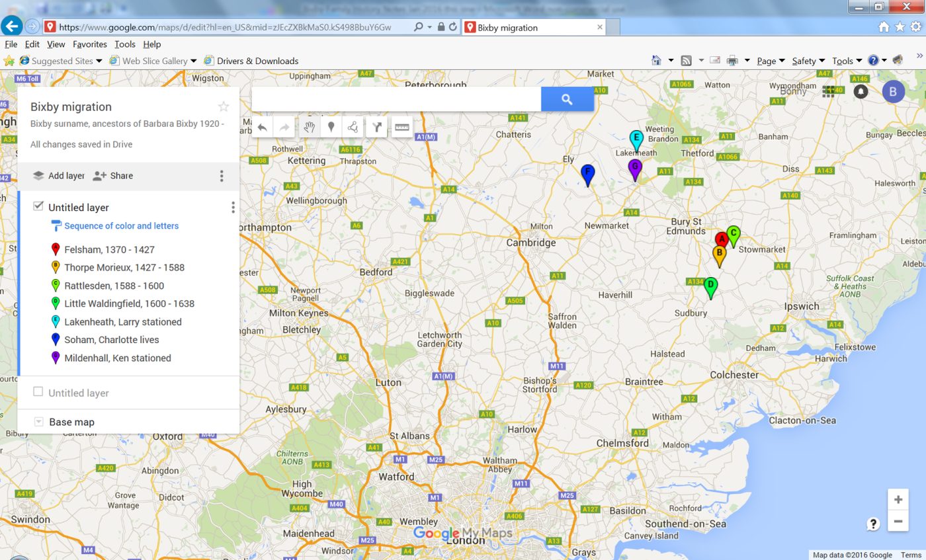926x560 pixels.
Task: Click the browser Back button
Action: point(11,26)
